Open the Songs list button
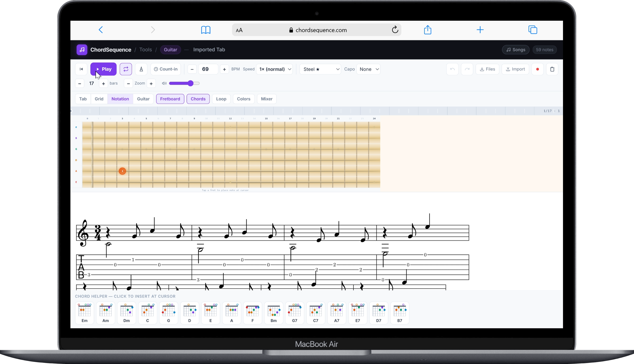 point(516,50)
